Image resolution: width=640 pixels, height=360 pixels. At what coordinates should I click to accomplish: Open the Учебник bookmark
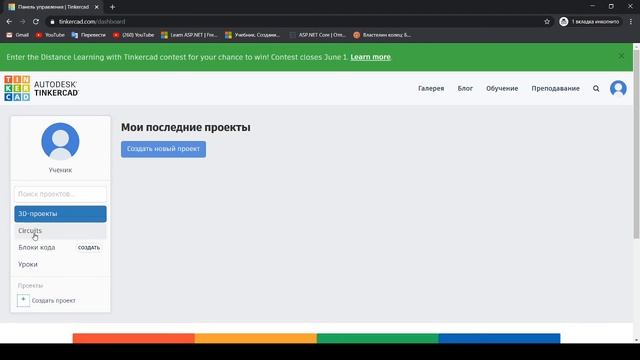253,35
